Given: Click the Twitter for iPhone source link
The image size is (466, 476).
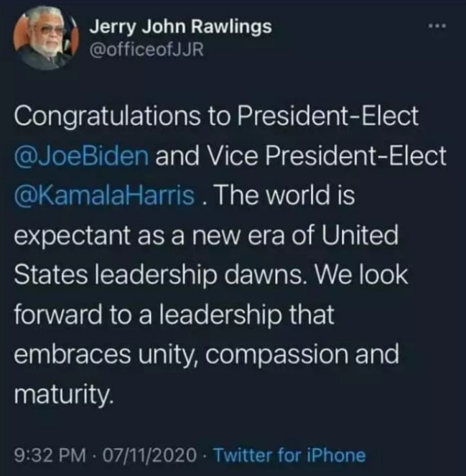Looking at the screenshot, I should click(x=289, y=454).
